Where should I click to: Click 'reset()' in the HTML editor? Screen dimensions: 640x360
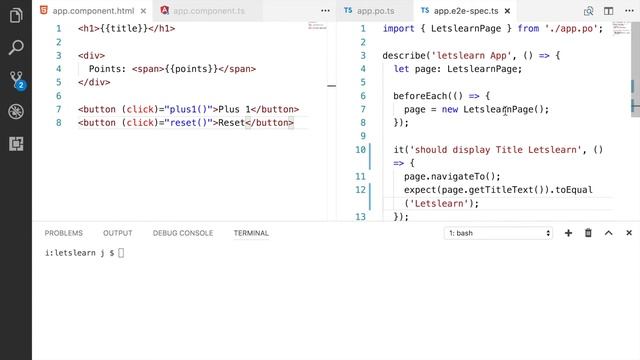click(188, 123)
